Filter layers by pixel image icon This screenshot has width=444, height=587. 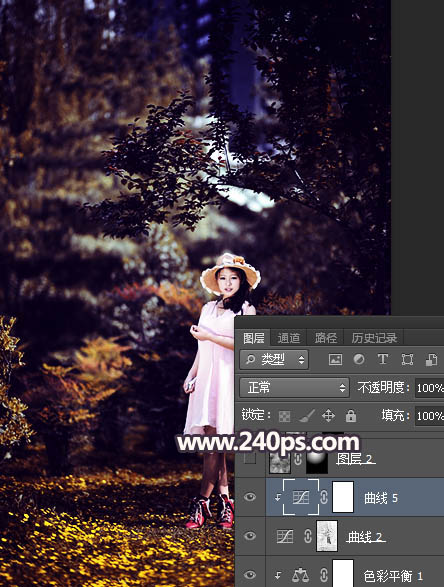[x=335, y=360]
